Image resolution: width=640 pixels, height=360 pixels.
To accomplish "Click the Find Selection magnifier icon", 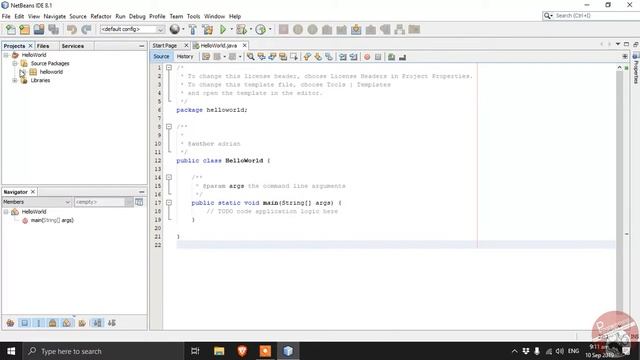I will [251, 57].
